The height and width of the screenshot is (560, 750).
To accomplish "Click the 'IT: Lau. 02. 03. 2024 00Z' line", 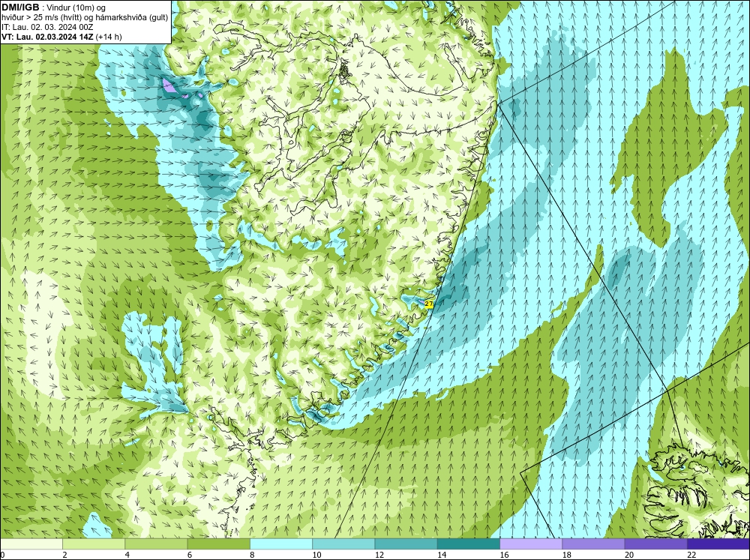I will pos(47,27).
